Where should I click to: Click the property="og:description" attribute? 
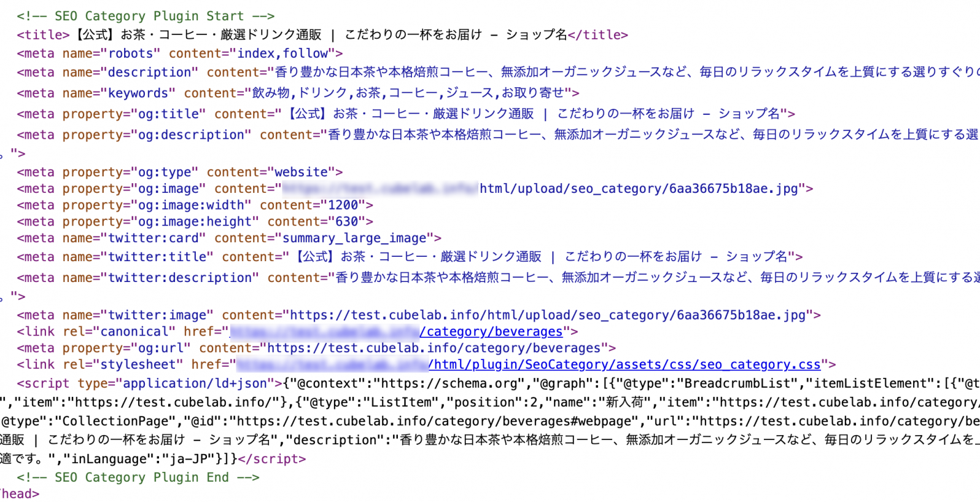157,135
